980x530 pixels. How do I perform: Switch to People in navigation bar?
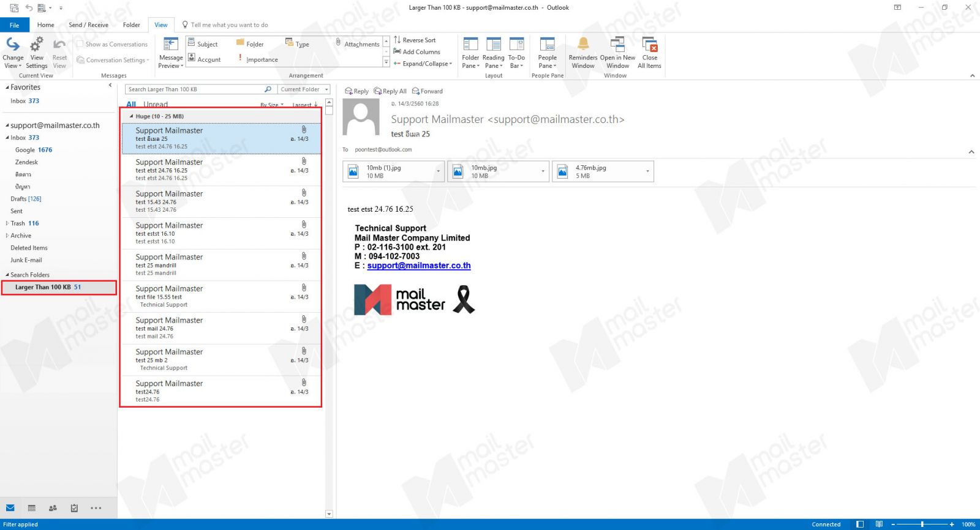tap(53, 508)
